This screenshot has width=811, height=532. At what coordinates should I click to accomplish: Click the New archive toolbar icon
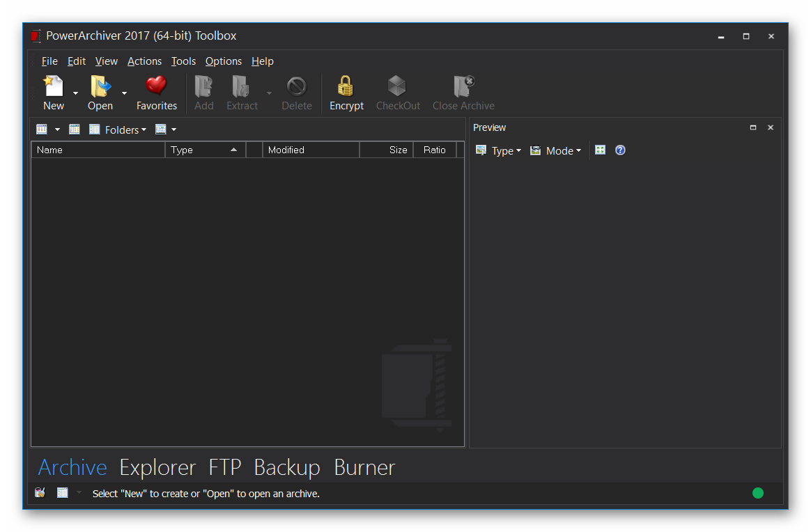tap(53, 86)
